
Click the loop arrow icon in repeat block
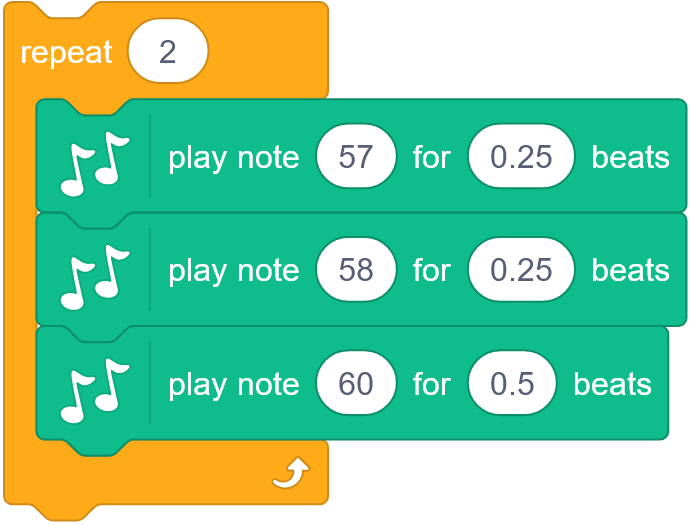click(x=291, y=473)
